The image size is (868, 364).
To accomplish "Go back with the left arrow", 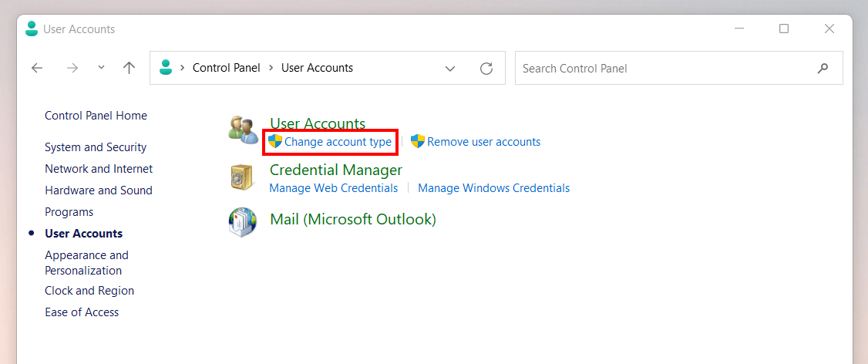I will point(37,68).
